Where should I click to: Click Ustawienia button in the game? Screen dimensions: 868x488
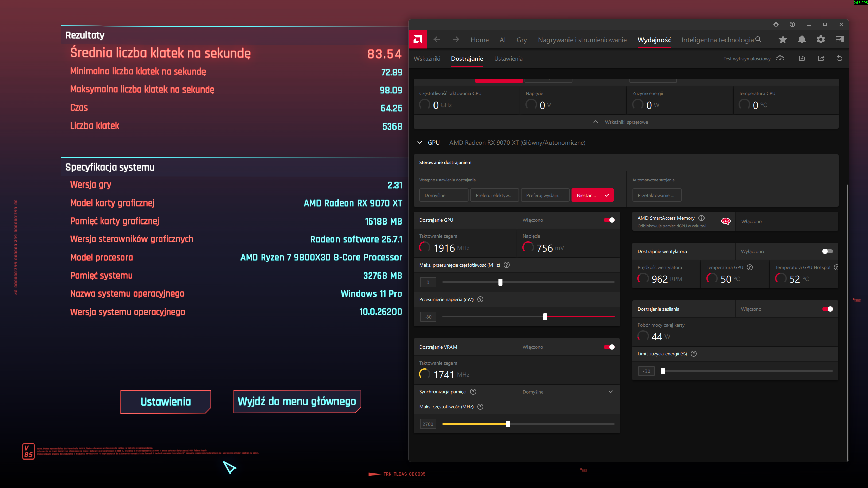pos(166,402)
